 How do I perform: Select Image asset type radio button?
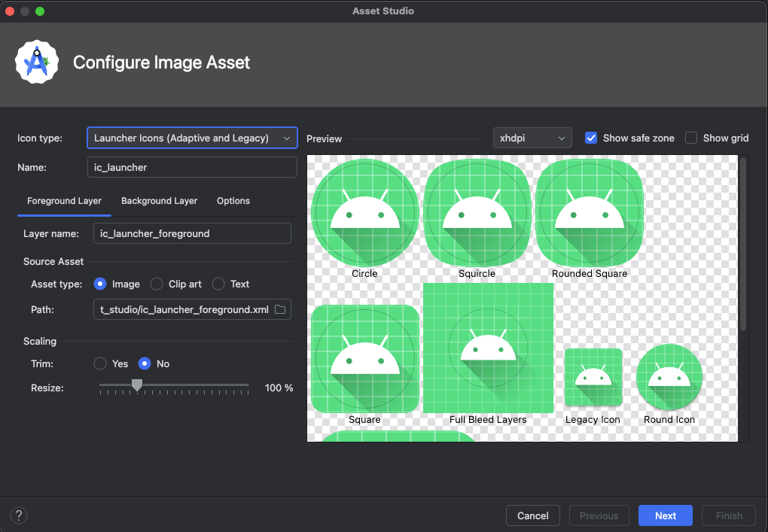pyautogui.click(x=100, y=284)
